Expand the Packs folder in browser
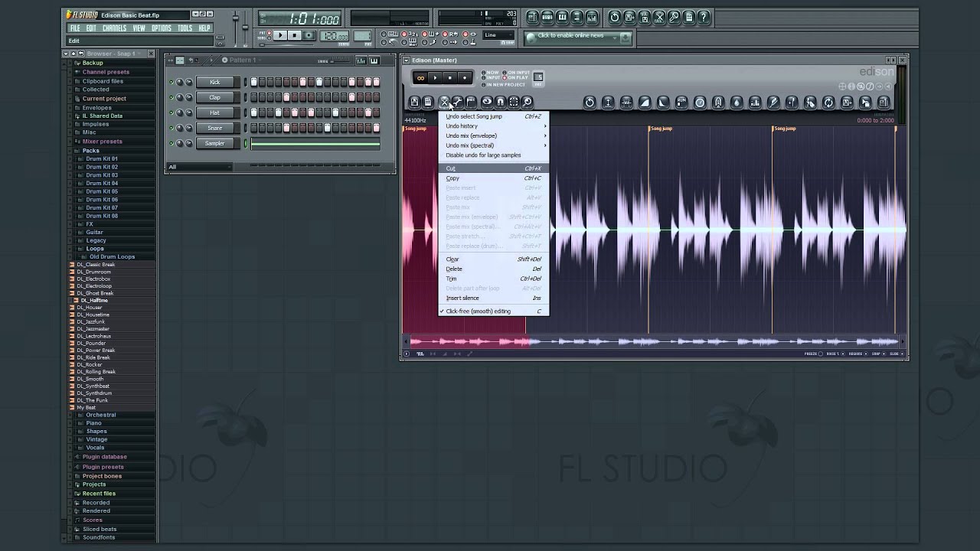This screenshot has width=980, height=551. coord(90,151)
